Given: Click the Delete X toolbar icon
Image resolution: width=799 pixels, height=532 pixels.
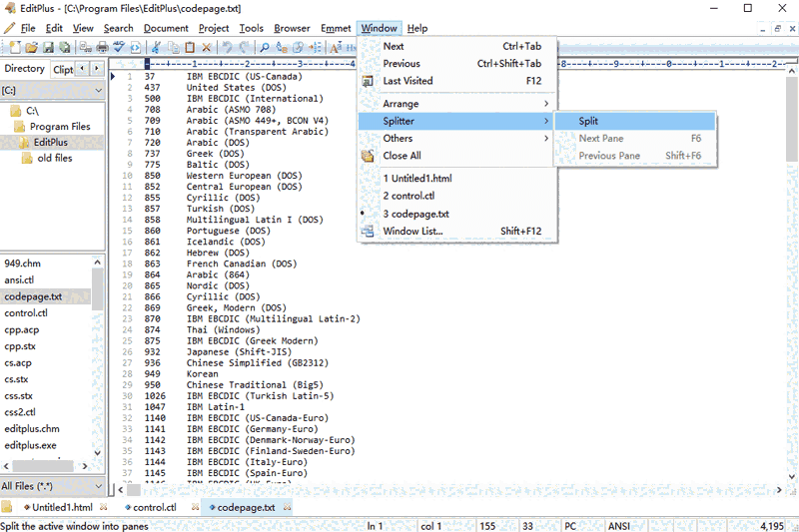Looking at the screenshot, I should (x=207, y=47).
